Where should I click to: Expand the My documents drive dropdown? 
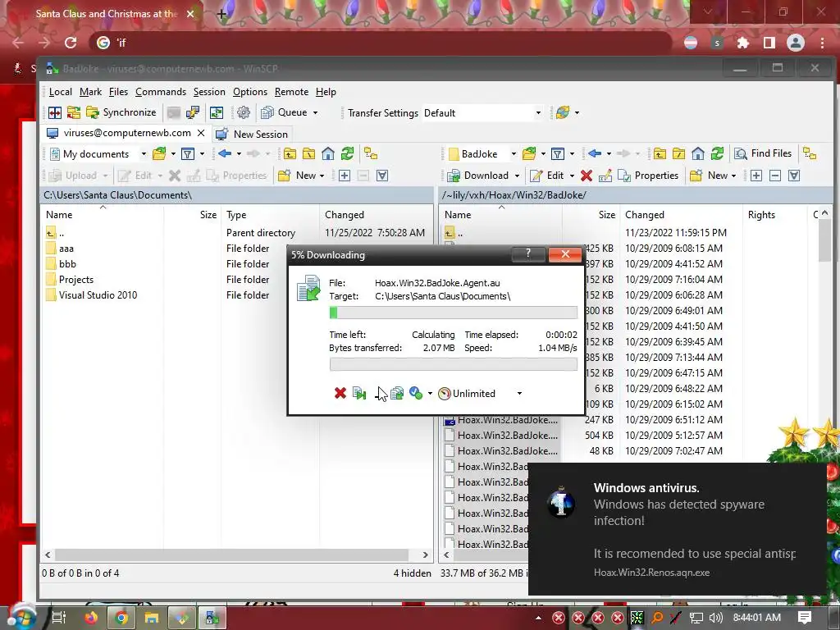tap(144, 154)
